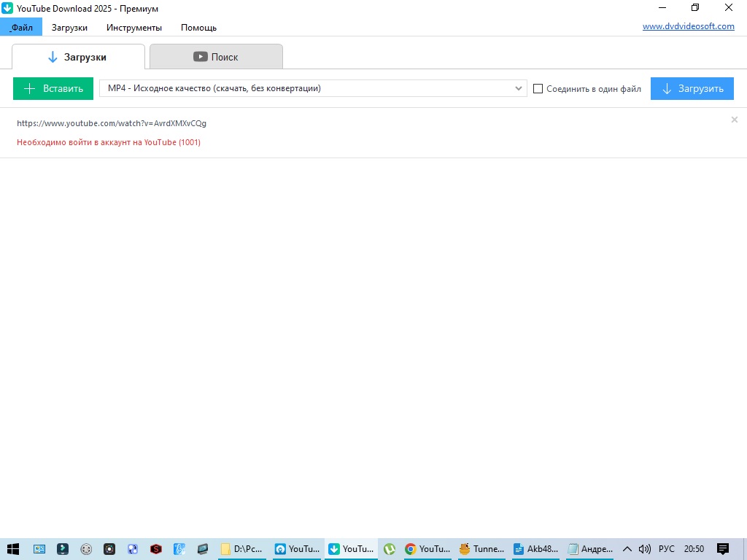Open the Помощь menu

[x=198, y=28]
